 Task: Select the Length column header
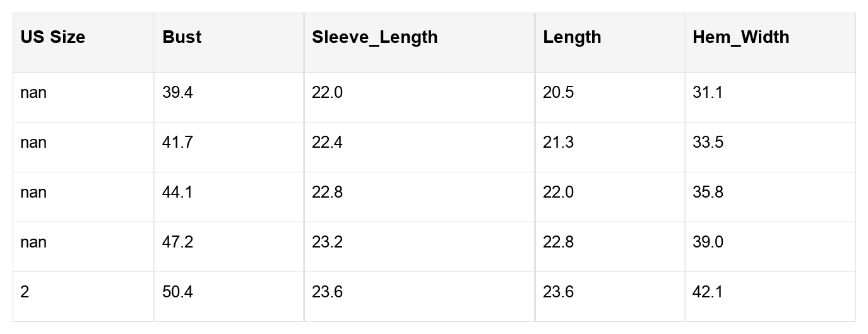click(x=572, y=37)
